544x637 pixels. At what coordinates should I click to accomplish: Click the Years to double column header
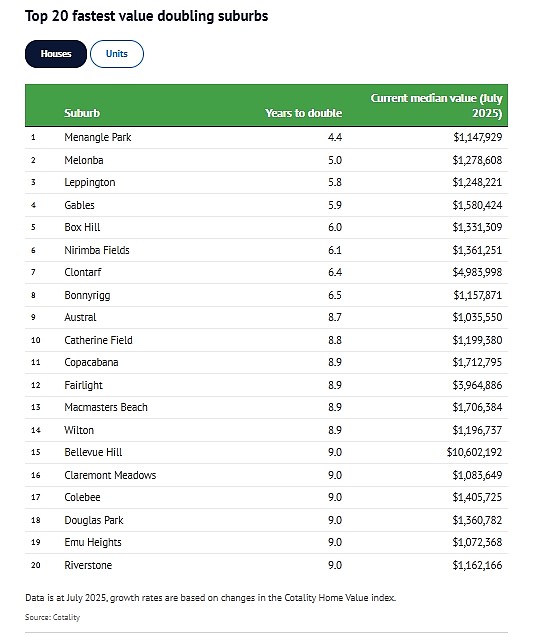[x=303, y=113]
